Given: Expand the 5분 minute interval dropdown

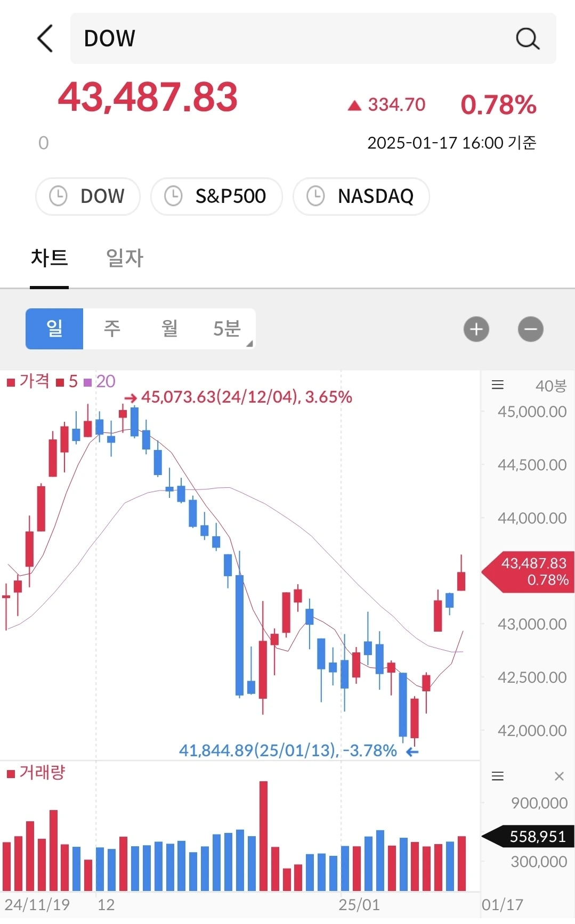Looking at the screenshot, I should point(228,329).
